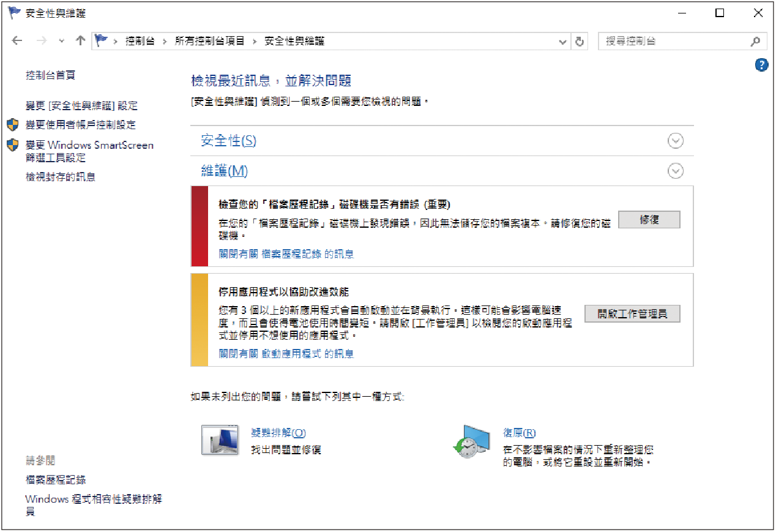Open 檔案歷程記錄 under 請參閱
The height and width of the screenshot is (532, 776).
click(x=56, y=480)
